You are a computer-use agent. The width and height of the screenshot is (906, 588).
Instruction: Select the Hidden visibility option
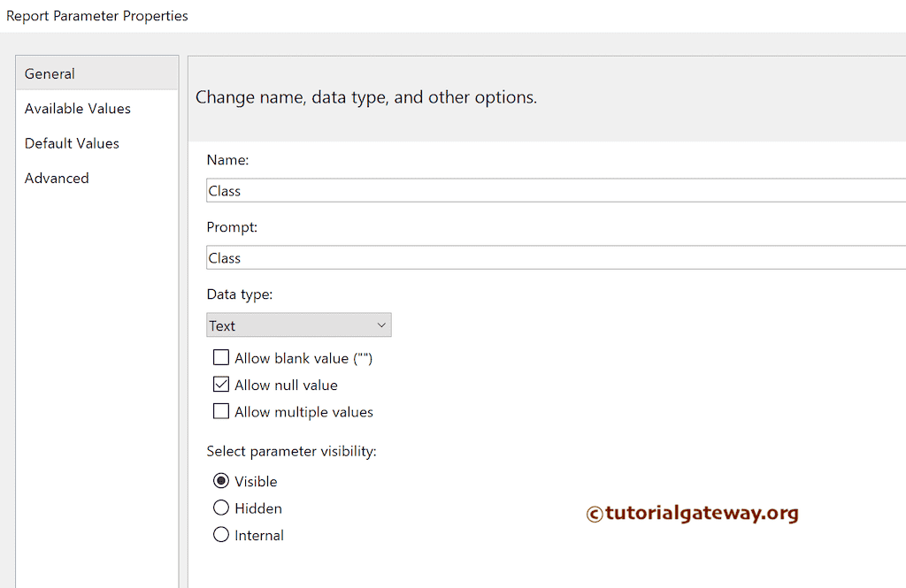coord(221,508)
